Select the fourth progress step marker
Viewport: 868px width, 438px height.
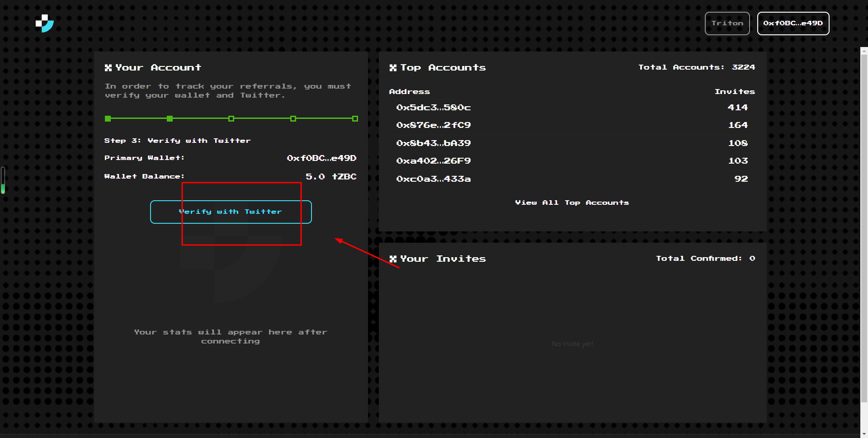pyautogui.click(x=293, y=118)
